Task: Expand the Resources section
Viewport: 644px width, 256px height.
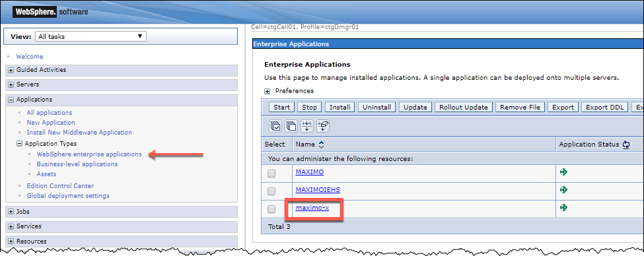Action: [11, 241]
